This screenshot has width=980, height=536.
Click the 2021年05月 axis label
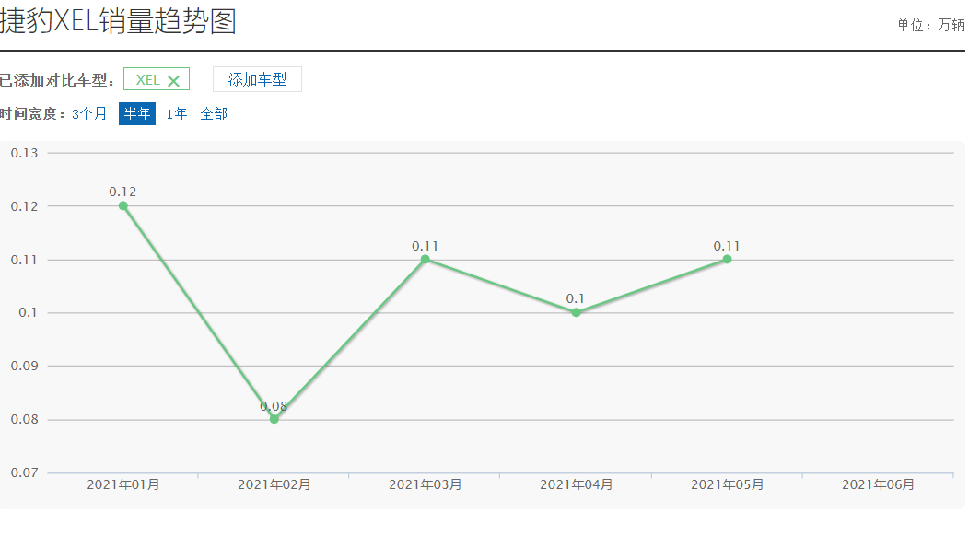click(727, 484)
